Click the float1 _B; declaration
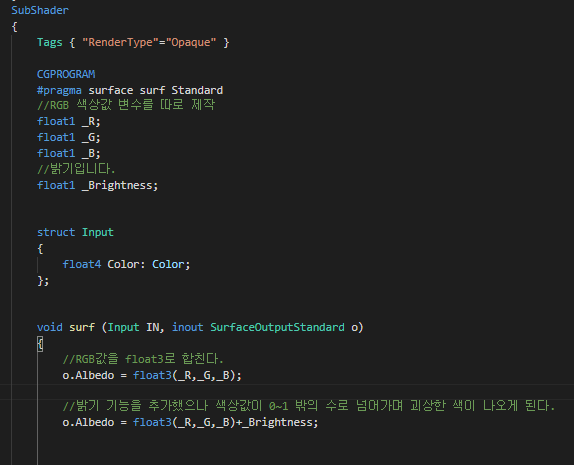574x465 pixels. pyautogui.click(x=68, y=153)
